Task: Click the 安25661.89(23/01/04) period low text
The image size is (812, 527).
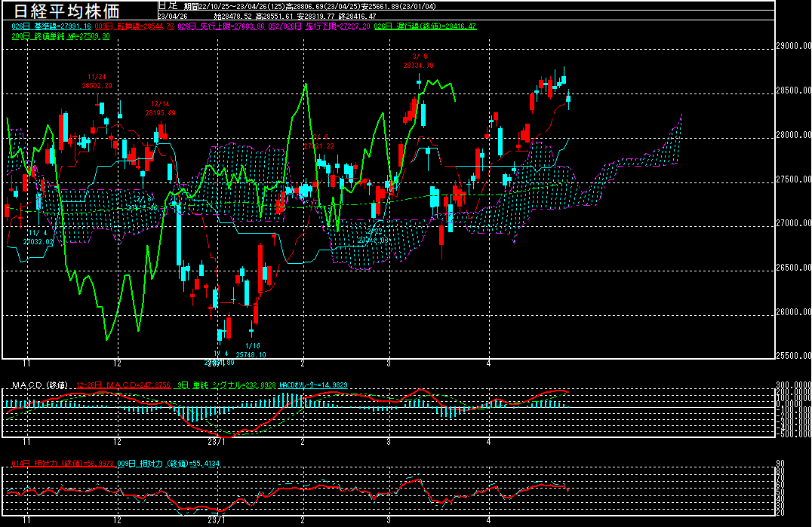Action: click(x=398, y=6)
